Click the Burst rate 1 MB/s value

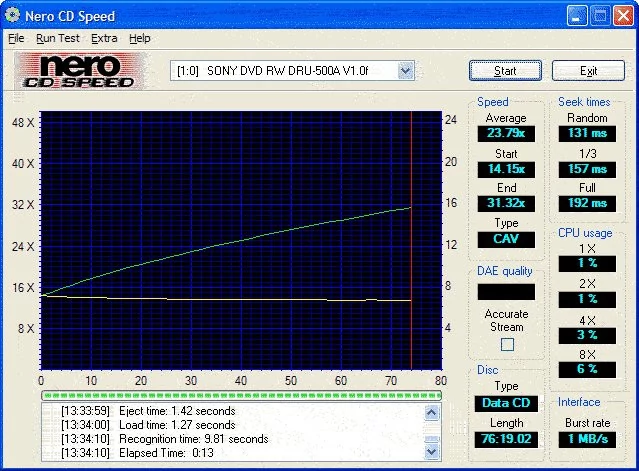coord(587,439)
